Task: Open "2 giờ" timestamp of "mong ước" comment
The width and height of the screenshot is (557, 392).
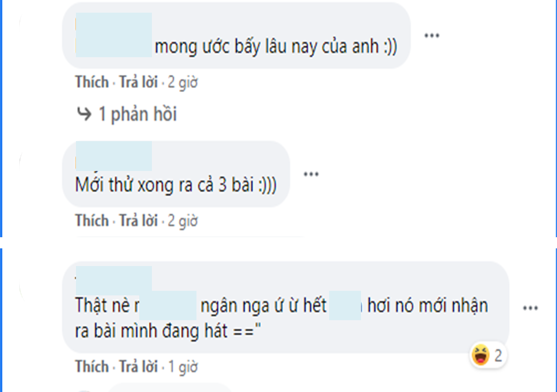Action: click(x=182, y=82)
